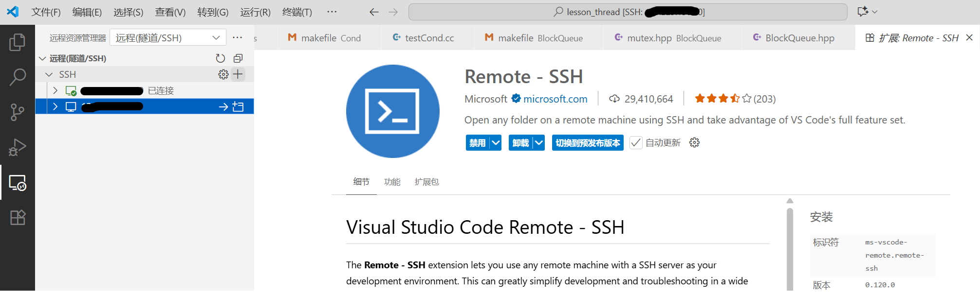Close the 扩展: Remote - SSH tab

[969, 37]
